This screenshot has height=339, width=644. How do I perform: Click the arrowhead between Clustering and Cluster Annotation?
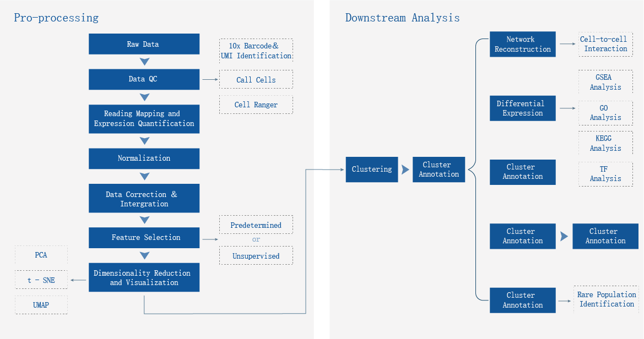pyautogui.click(x=405, y=169)
